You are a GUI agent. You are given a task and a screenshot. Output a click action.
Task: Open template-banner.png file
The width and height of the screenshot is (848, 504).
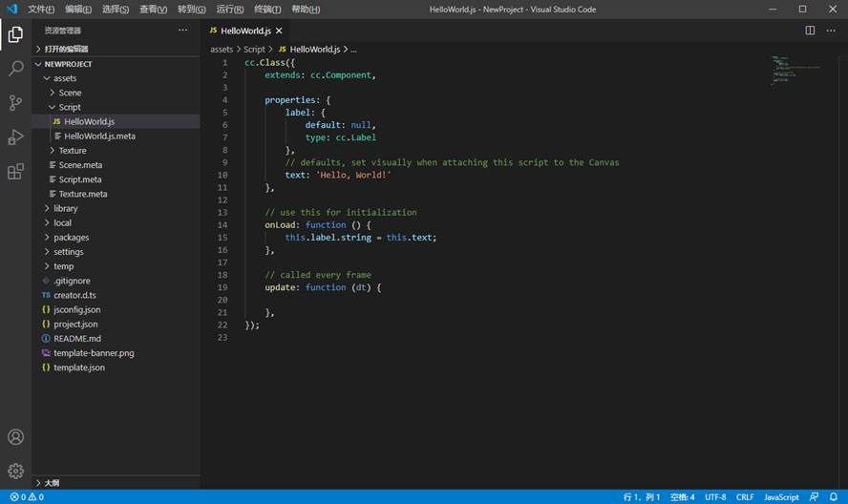click(116, 353)
